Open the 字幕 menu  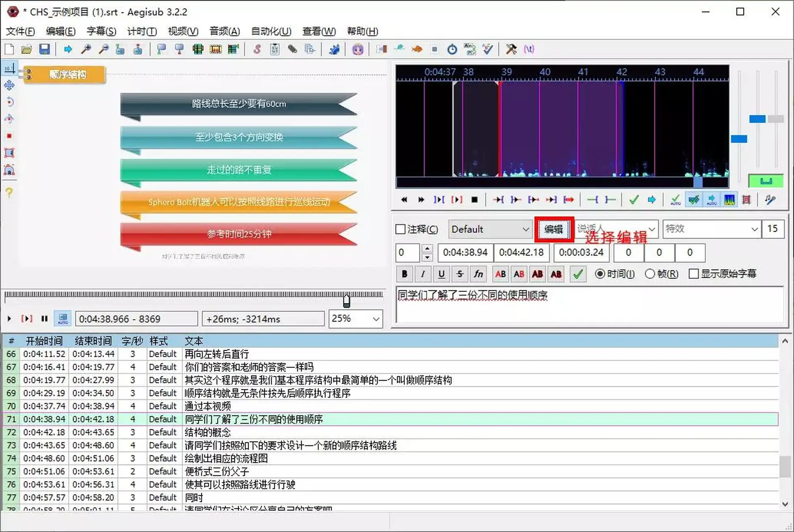(101, 31)
